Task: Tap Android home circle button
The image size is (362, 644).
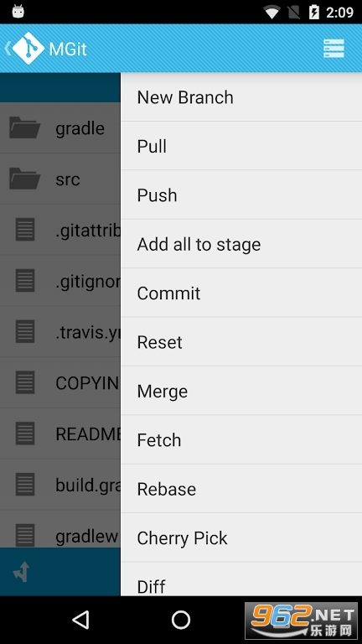Action: coord(181,620)
